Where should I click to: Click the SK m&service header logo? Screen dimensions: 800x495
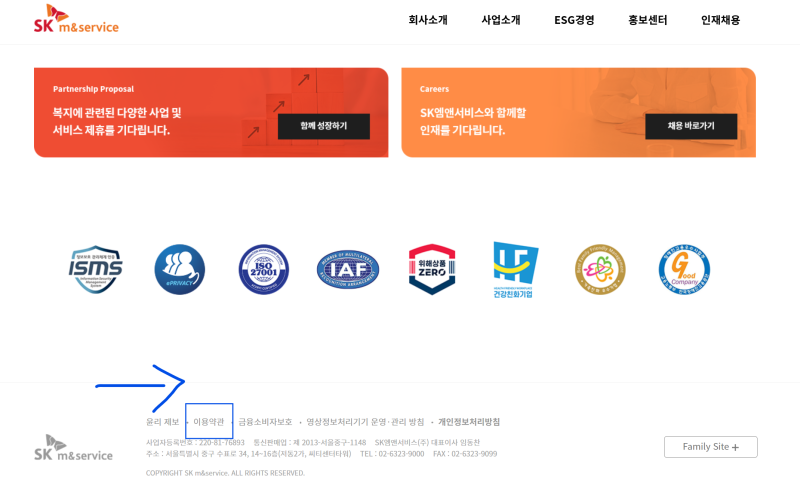pyautogui.click(x=76, y=19)
